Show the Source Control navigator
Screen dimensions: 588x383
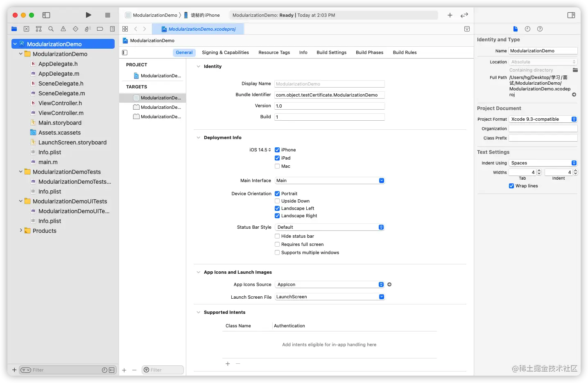[x=27, y=29]
